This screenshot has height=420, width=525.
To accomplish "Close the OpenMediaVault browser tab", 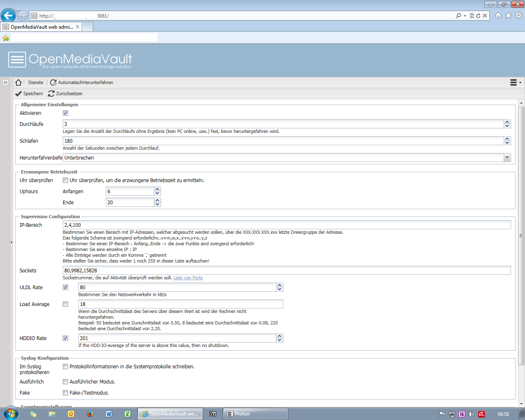I will (x=78, y=27).
